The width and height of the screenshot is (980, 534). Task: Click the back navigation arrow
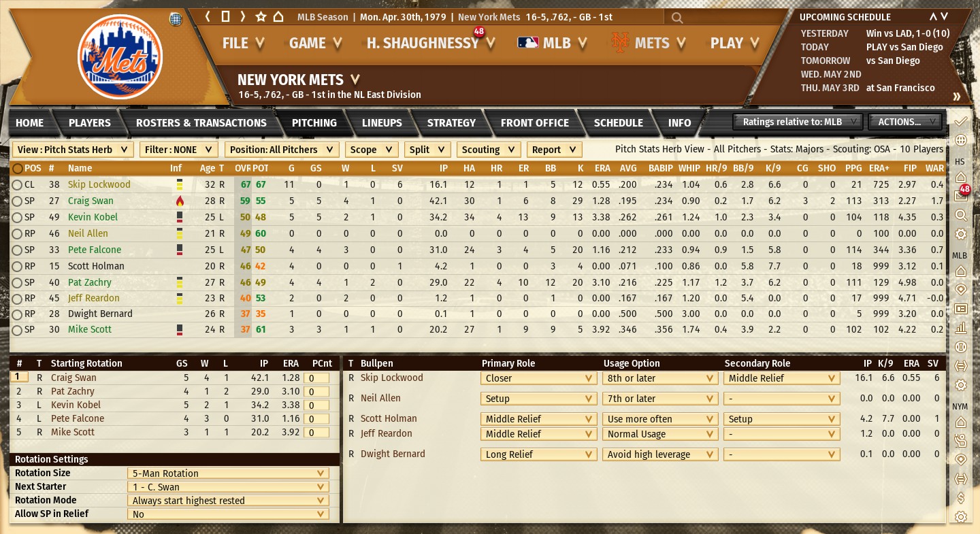[x=209, y=17]
